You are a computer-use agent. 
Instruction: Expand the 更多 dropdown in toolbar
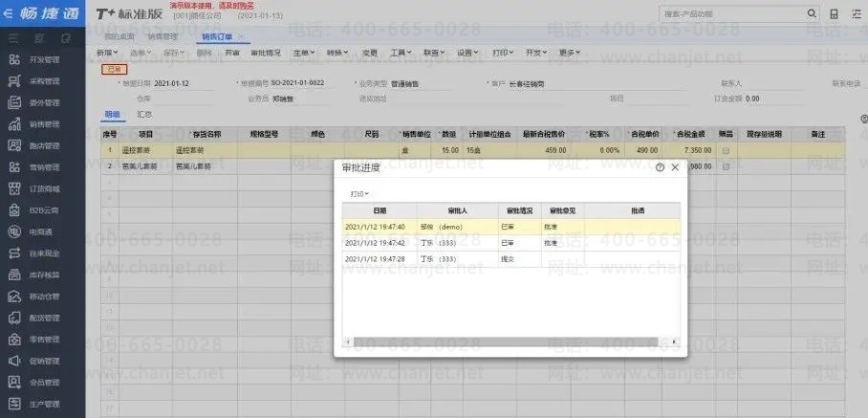(570, 54)
